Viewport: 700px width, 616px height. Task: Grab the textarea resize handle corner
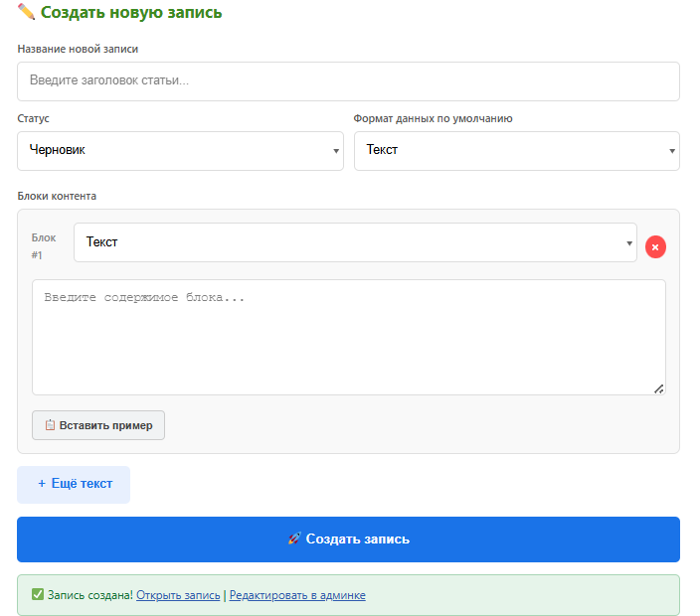click(658, 388)
